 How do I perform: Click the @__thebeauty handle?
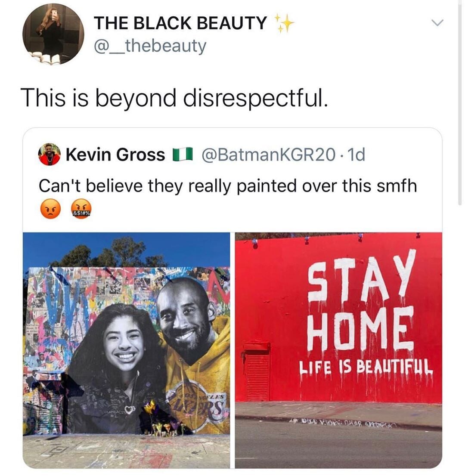click(x=150, y=46)
